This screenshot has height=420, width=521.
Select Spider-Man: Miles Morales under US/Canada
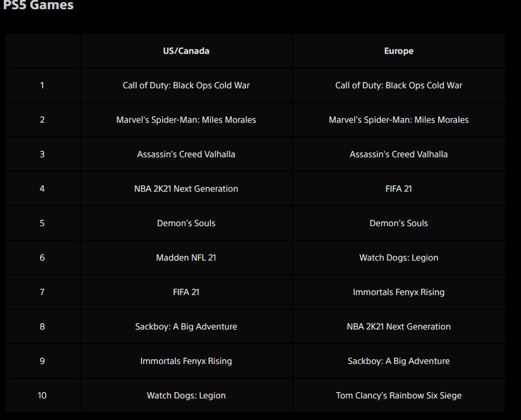[186, 120]
